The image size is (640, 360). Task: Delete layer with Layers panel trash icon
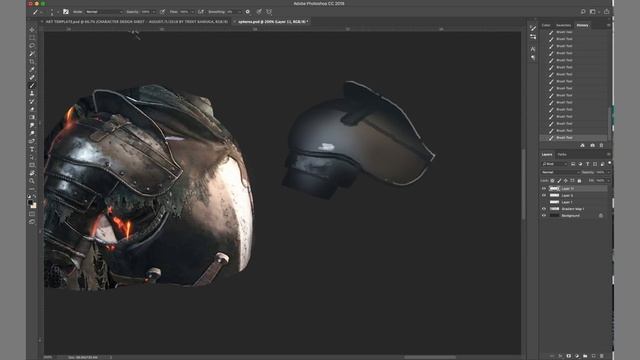tap(602, 356)
